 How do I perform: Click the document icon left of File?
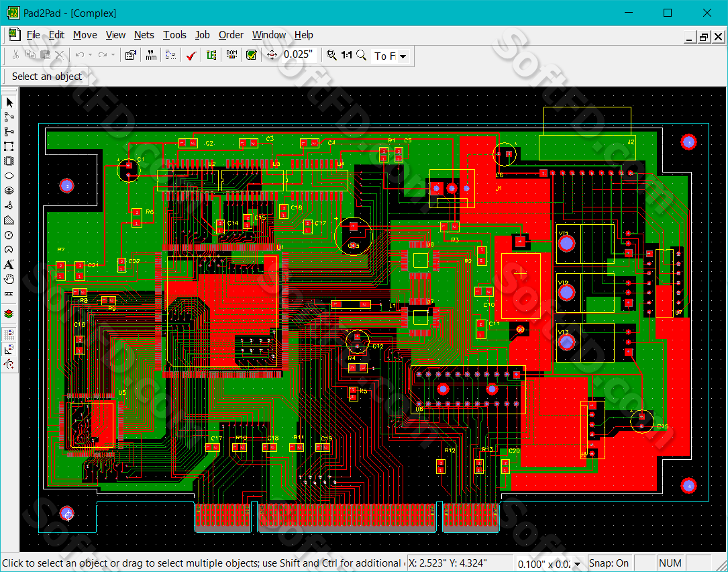[14, 35]
